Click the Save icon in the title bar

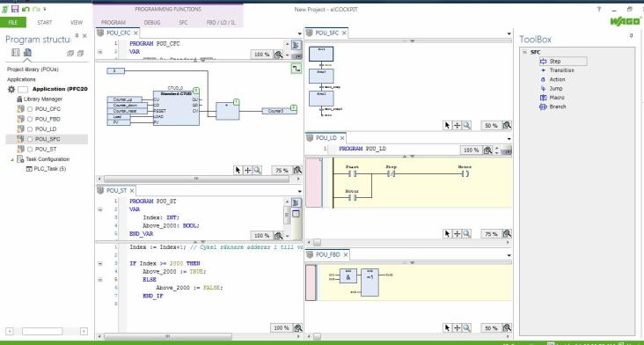tap(15, 9)
